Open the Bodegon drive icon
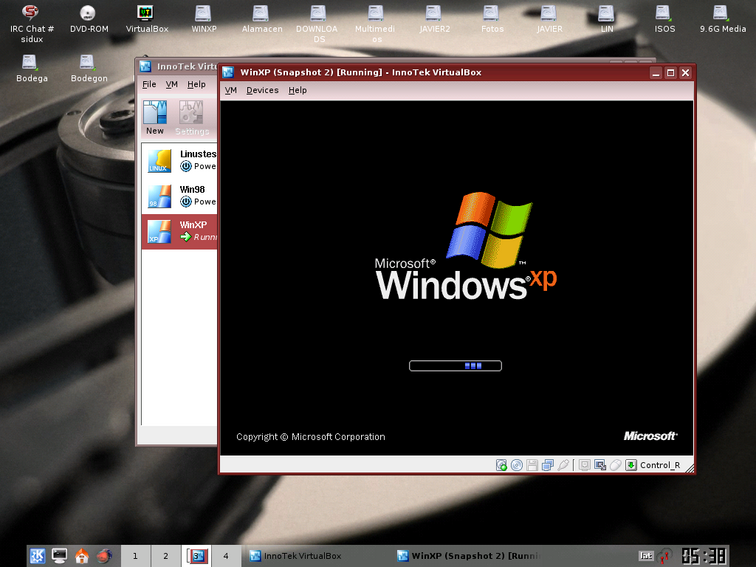This screenshot has height=567, width=756. [89, 68]
